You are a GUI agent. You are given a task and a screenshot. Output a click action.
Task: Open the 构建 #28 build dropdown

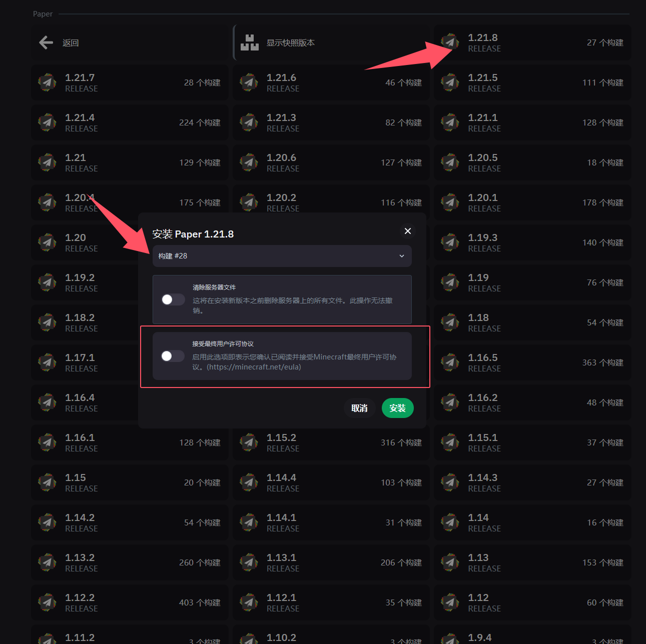coord(282,256)
